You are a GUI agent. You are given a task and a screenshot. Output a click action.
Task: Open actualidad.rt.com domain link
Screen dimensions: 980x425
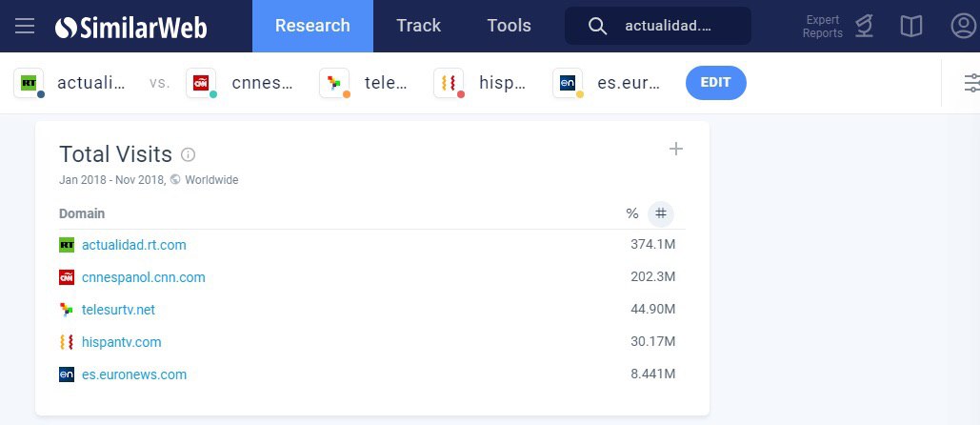(133, 245)
